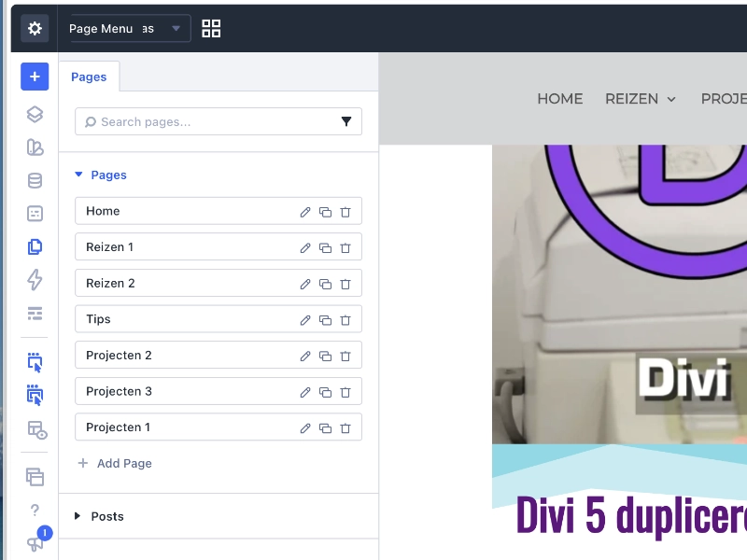The image size is (747, 560).
Task: Expand the REIZEN submenu chevron
Action: pyautogui.click(x=671, y=99)
